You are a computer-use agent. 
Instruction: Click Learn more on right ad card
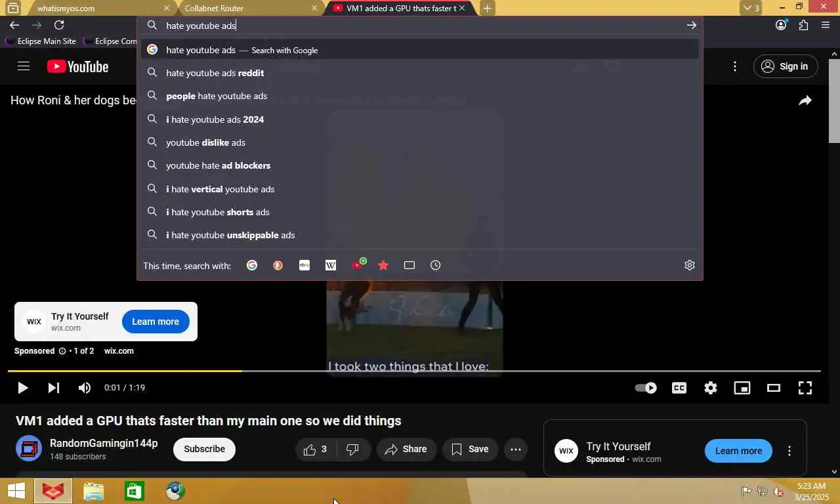tap(738, 451)
